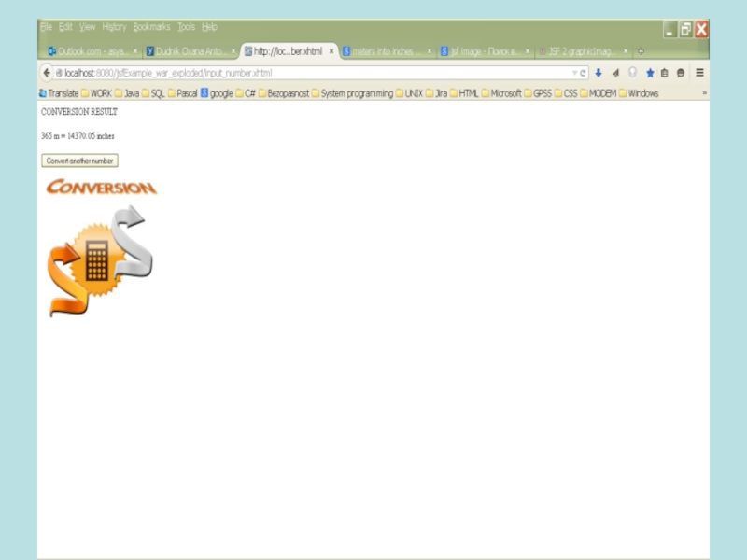
Task: Click the '365 m = 14370.05 inches' text
Action: point(78,136)
